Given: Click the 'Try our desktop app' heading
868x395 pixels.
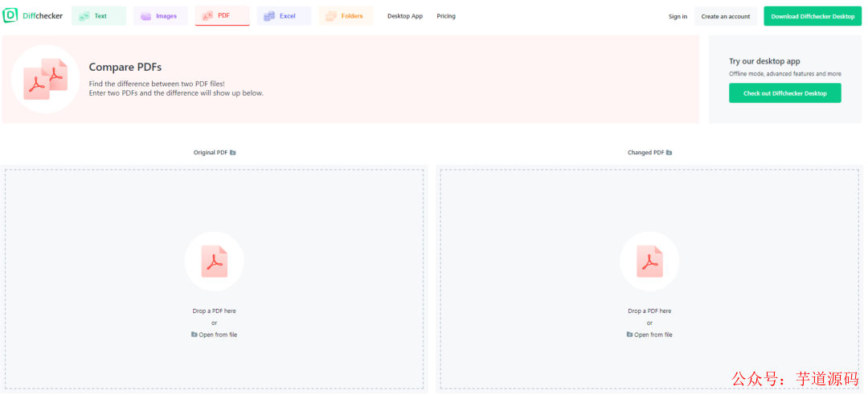Looking at the screenshot, I should click(764, 61).
